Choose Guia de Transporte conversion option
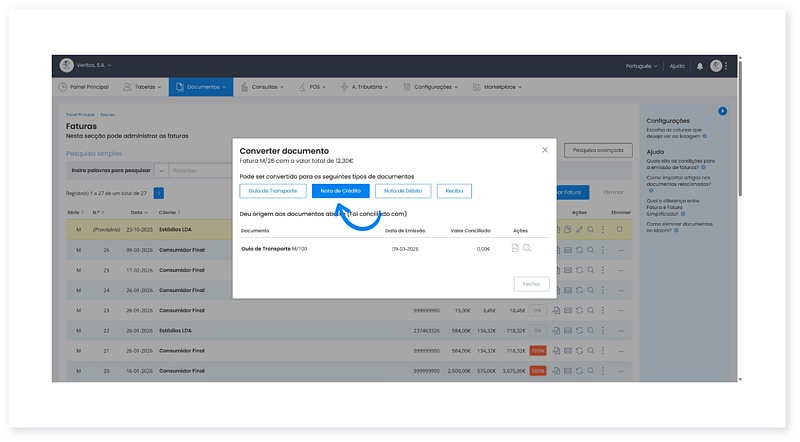The image size is (800, 442). [x=273, y=191]
